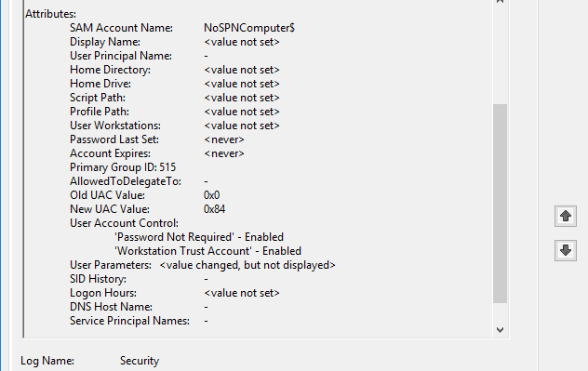The height and width of the screenshot is (371, 588).
Task: Click the AllowedToDelegateTo label
Action: coord(126,181)
